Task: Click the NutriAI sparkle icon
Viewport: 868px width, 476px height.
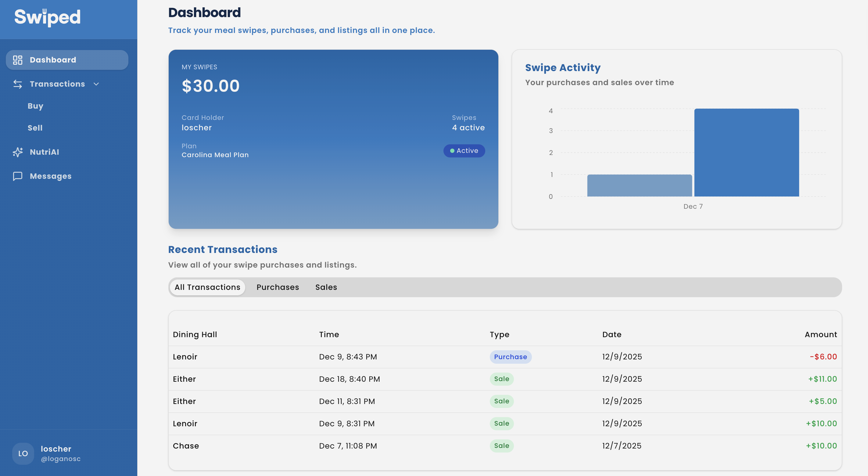Action: point(17,152)
